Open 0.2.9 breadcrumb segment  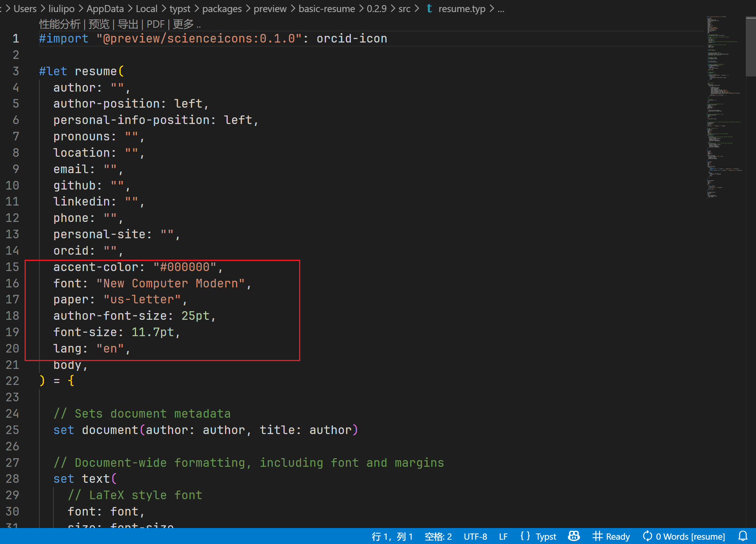coord(377,9)
